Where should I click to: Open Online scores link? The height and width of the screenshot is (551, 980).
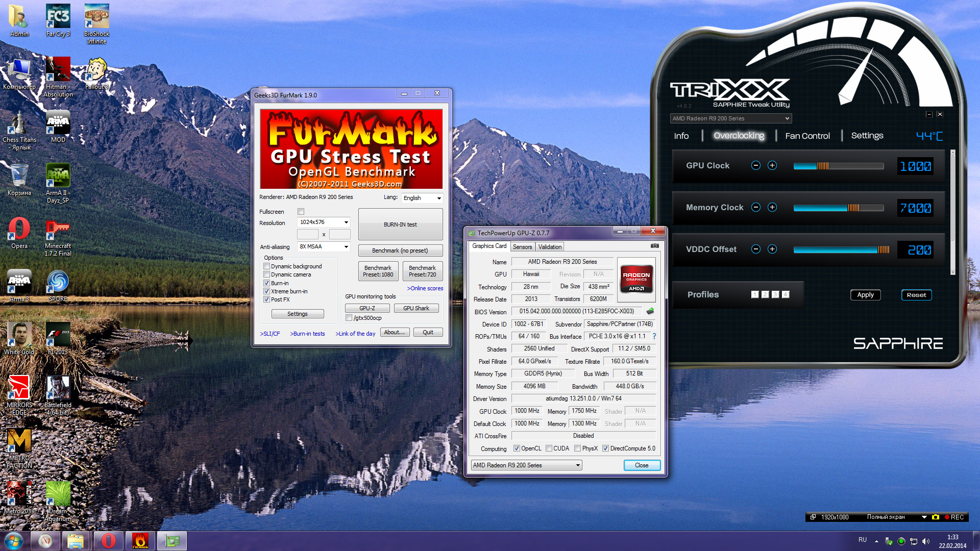coord(425,288)
